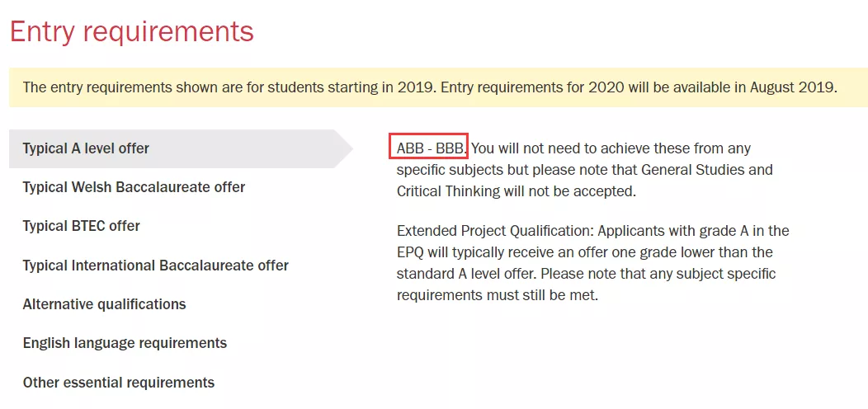868x409 pixels.
Task: Click the highlighted ABB - BBB grade text
Action: tap(428, 148)
